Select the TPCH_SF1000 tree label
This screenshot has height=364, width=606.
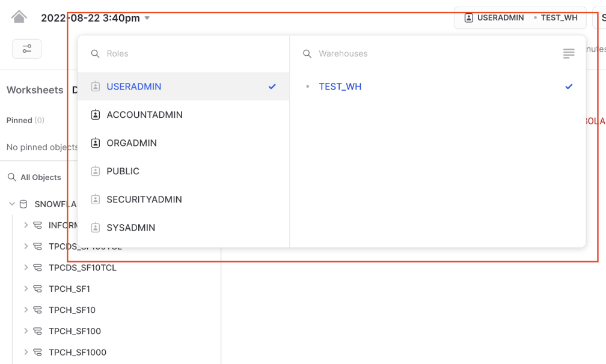[x=78, y=353]
